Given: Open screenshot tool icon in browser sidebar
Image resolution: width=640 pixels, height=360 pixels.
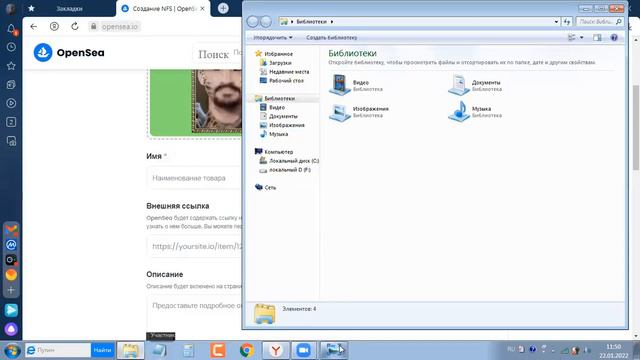Looking at the screenshot, I should click(11, 141).
